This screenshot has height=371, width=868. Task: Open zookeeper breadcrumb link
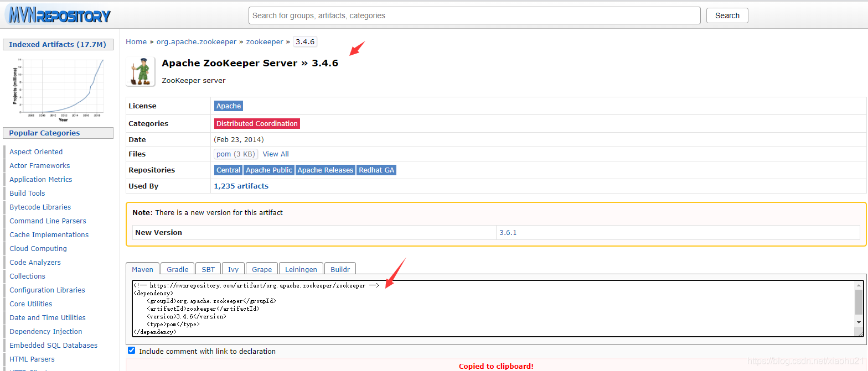pos(265,41)
